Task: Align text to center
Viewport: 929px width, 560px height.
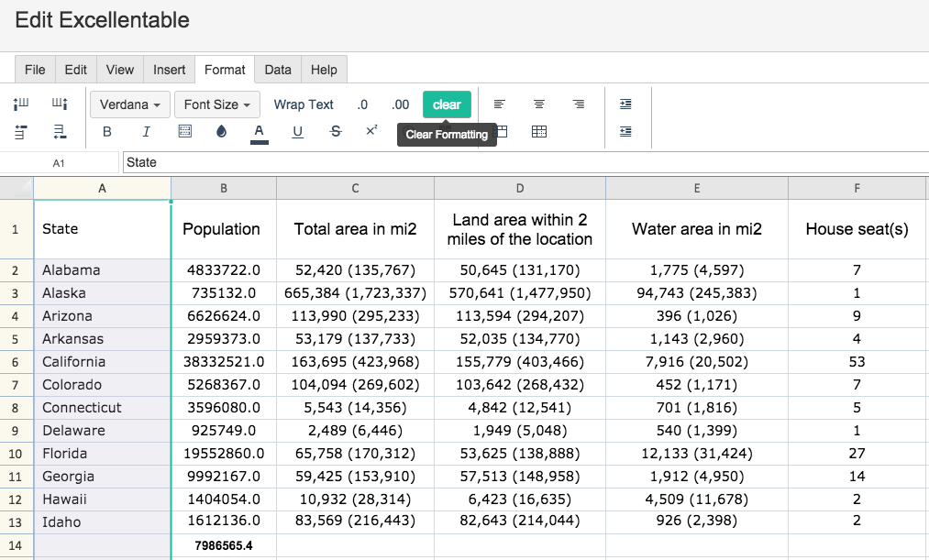Action: (539, 104)
